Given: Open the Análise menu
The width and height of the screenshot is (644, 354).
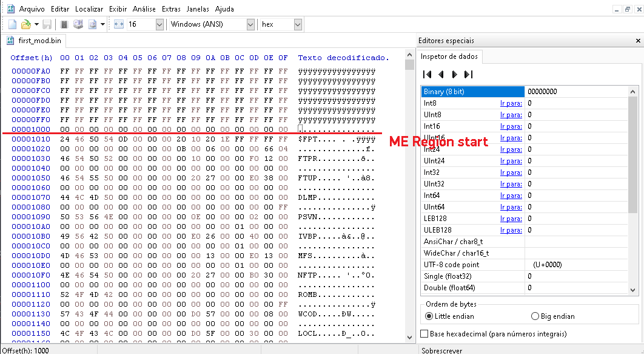Looking at the screenshot, I should coord(144,9).
